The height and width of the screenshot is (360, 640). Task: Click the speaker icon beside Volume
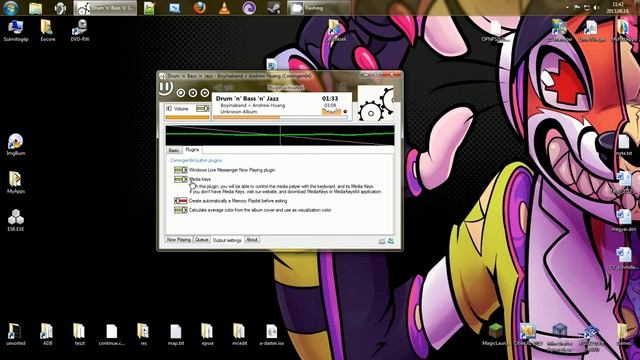pos(169,109)
